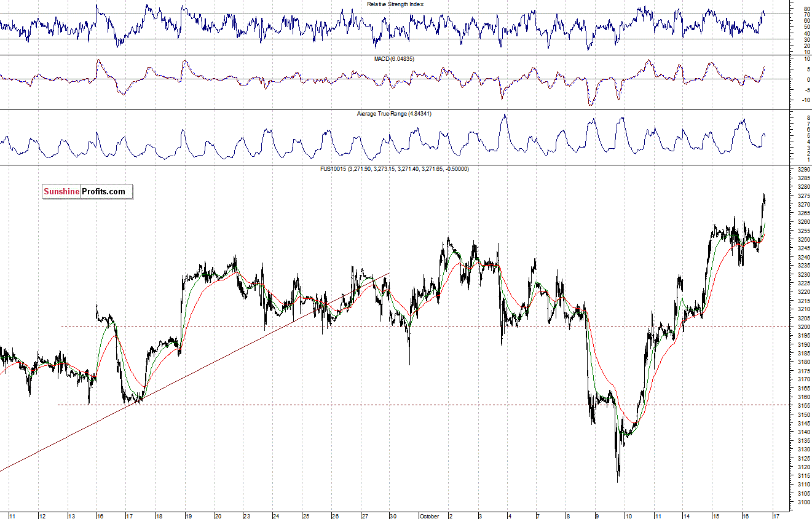Click the 14 date axis label
This screenshot has height=519, width=812.
pyautogui.click(x=687, y=515)
